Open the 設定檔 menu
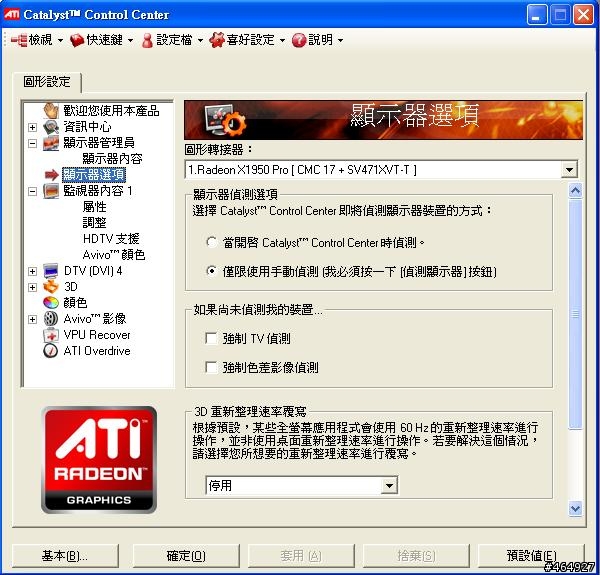This screenshot has width=600, height=575. point(172,40)
